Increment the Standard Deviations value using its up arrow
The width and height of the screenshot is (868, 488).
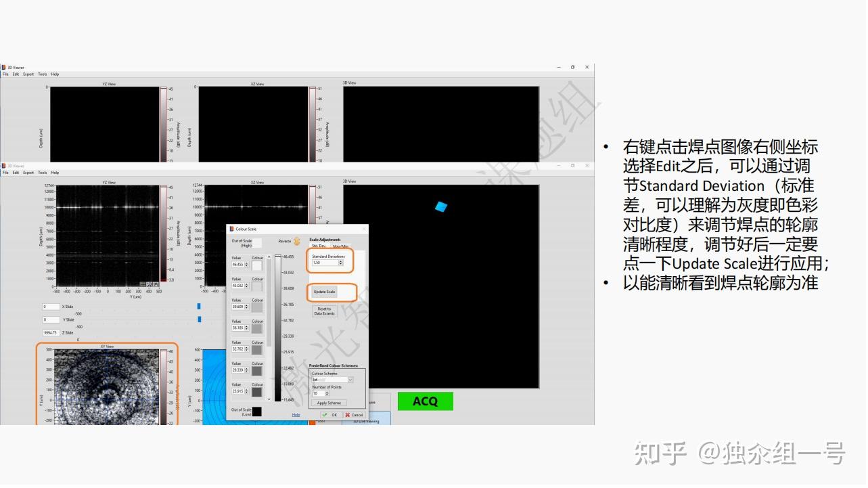340,261
